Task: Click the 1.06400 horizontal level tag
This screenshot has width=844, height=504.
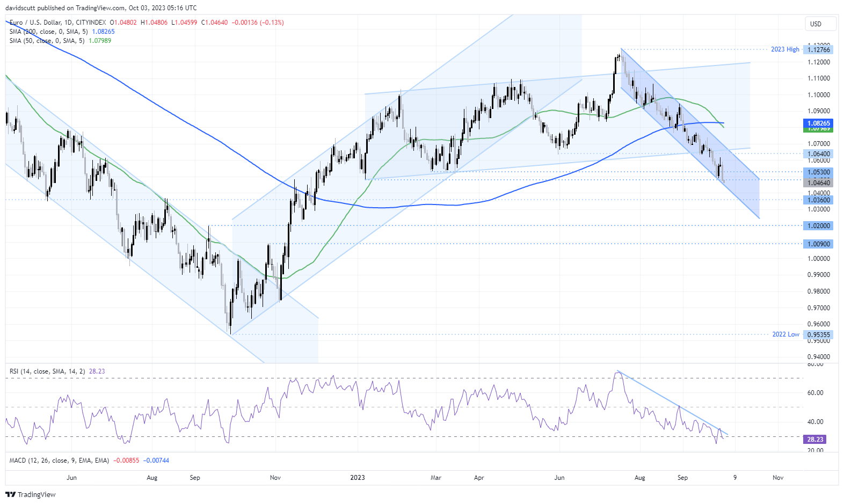Action: click(819, 154)
